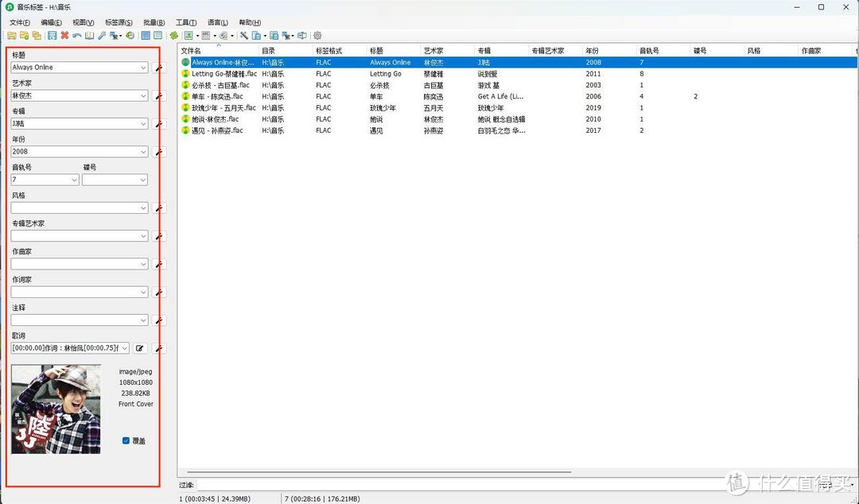This screenshot has width=859, height=504.
Task: Click the pin icon beside the 艺术家 field
Action: pyautogui.click(x=159, y=96)
